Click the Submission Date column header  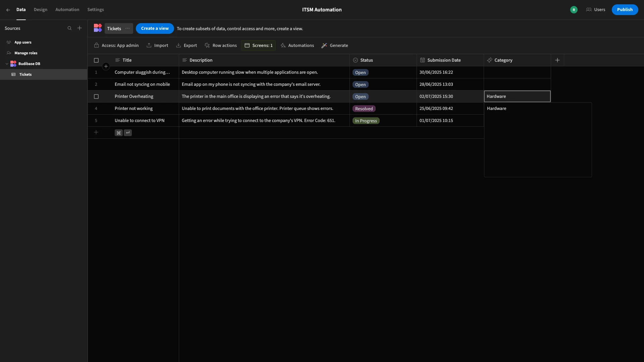[450, 60]
